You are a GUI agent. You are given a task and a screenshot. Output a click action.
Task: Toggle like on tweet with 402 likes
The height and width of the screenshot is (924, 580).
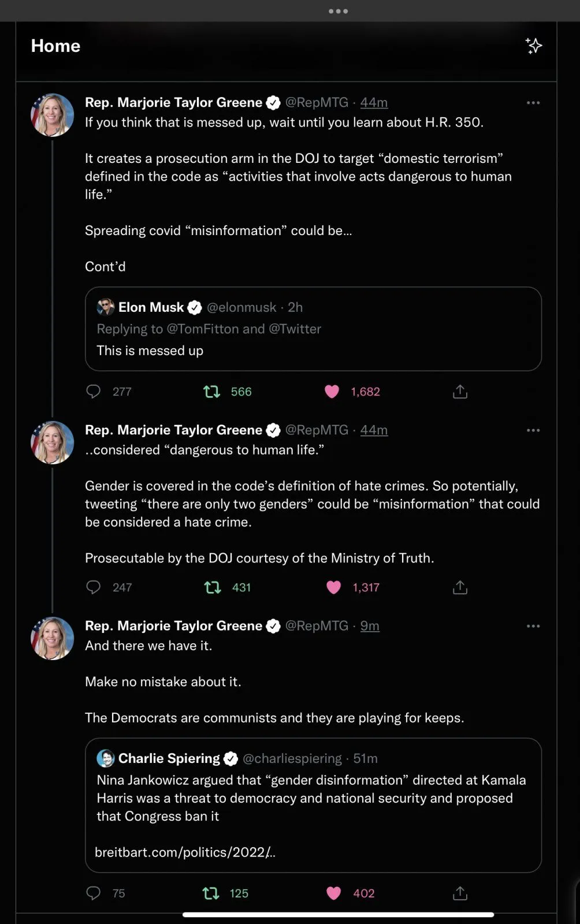click(x=333, y=893)
